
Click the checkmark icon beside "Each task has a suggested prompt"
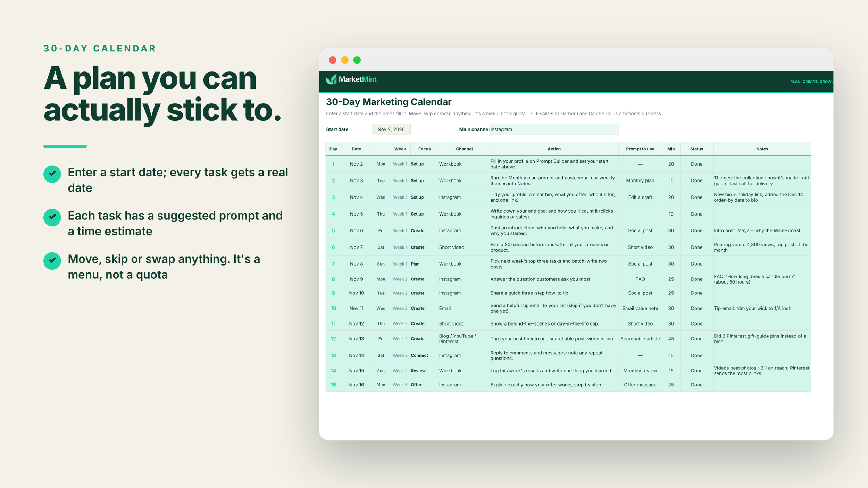coord(52,217)
